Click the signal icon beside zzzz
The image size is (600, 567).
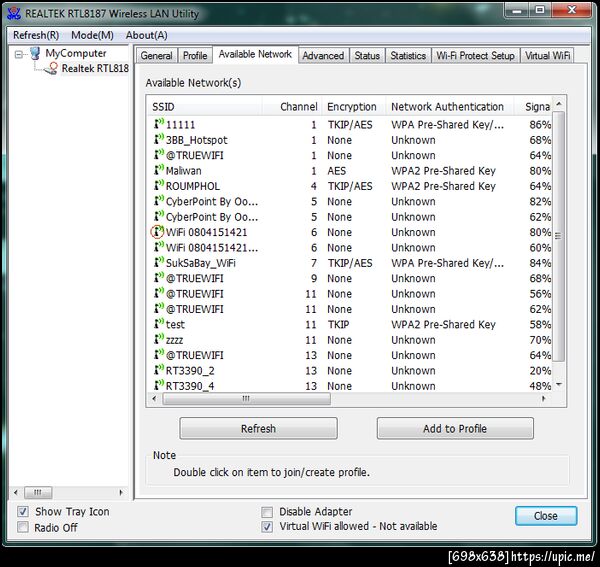click(x=159, y=339)
